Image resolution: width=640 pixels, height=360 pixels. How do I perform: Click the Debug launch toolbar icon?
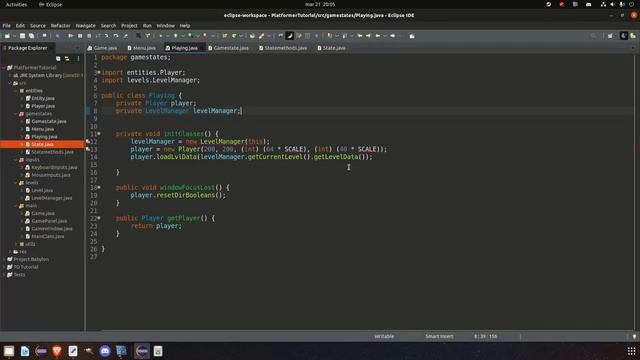pos(161,36)
